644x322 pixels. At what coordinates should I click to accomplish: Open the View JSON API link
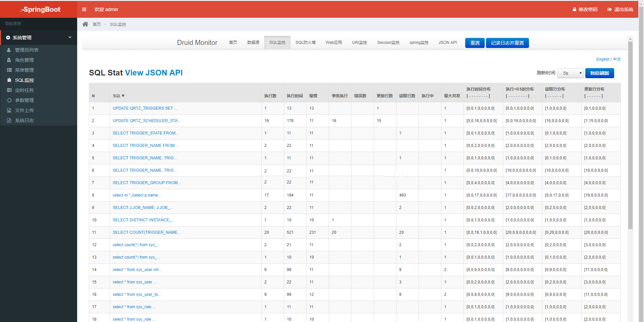[154, 73]
